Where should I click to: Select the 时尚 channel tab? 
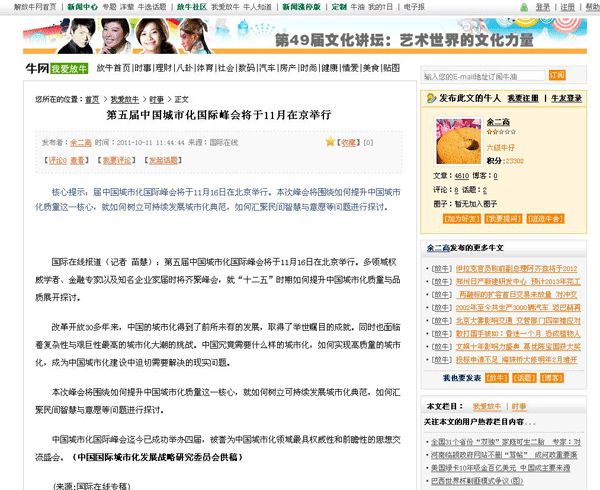coord(308,68)
